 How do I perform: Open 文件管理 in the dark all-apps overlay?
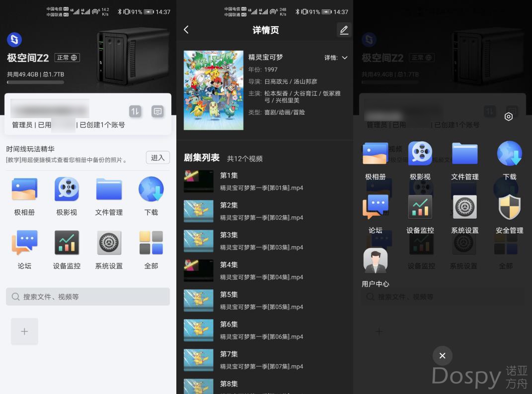(x=465, y=154)
